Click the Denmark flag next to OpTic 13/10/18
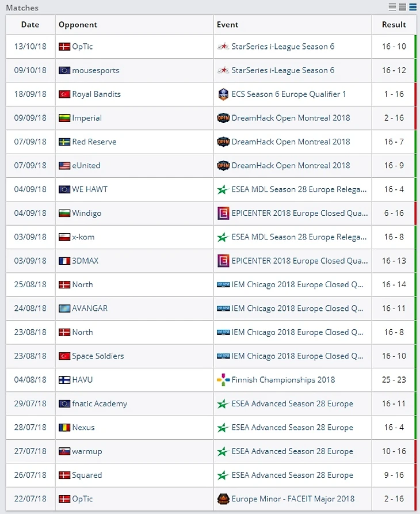The image size is (420, 514). (64, 47)
